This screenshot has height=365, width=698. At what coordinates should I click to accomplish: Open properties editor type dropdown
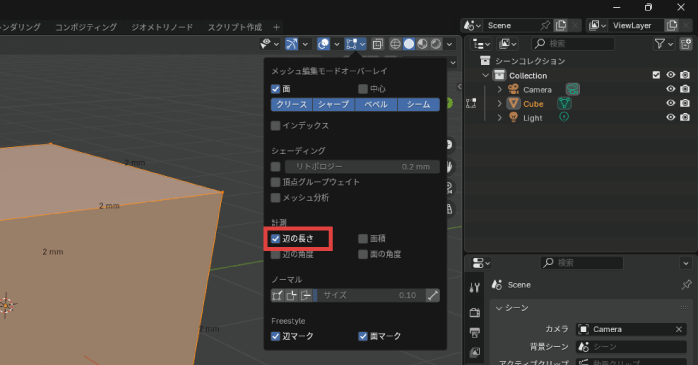tap(481, 263)
